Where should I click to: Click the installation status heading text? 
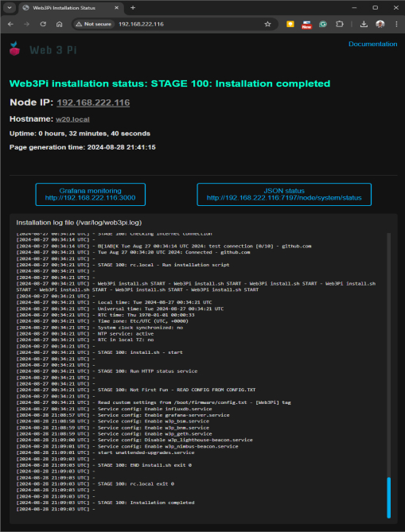point(169,83)
